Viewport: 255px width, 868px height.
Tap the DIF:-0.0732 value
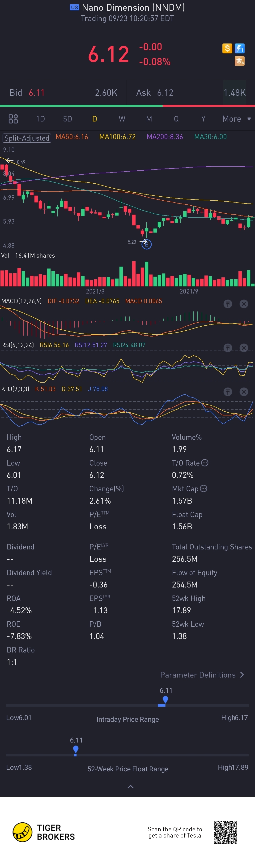tap(63, 301)
